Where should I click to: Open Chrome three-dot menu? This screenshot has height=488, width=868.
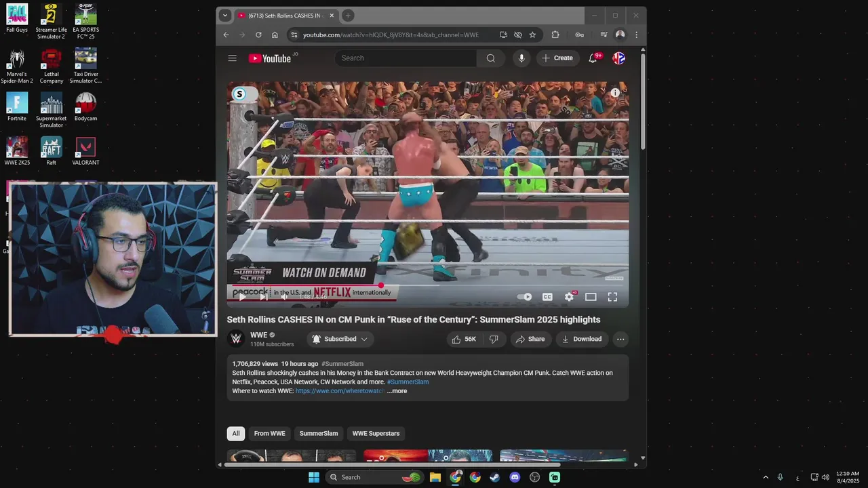click(636, 35)
